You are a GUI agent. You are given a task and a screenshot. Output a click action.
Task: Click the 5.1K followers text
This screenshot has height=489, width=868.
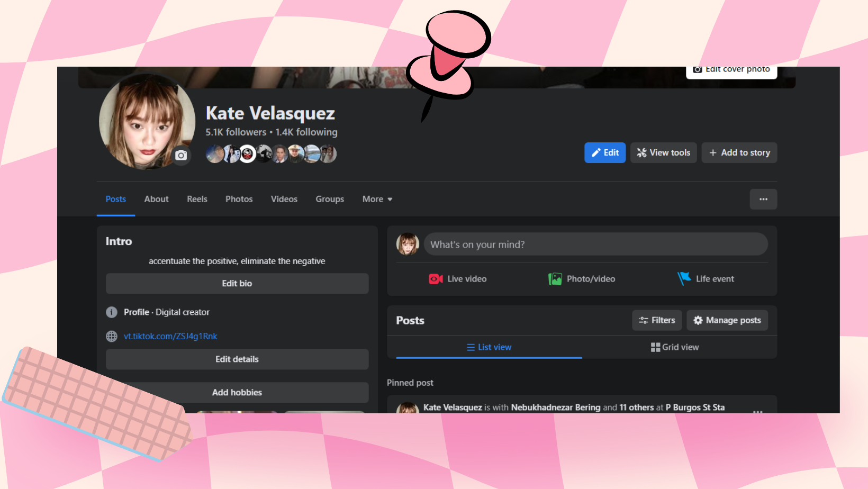pyautogui.click(x=236, y=132)
